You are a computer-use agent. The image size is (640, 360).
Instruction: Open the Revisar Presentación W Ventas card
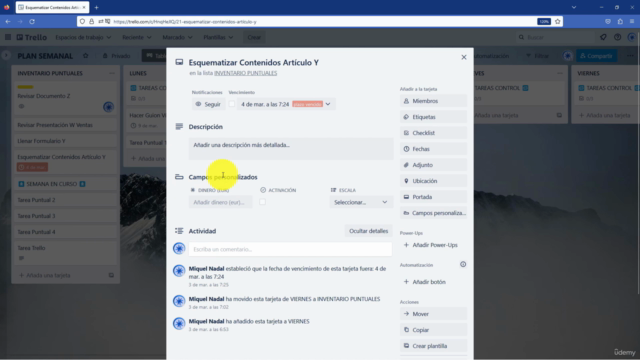[65, 125]
